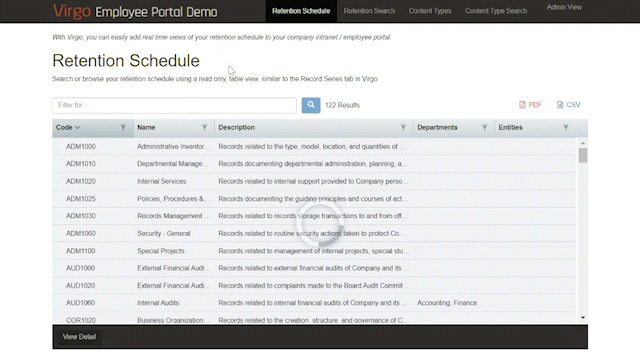Image resolution: width=640 pixels, height=360 pixels.
Task: Open the Description column filter icon
Action: click(403, 128)
